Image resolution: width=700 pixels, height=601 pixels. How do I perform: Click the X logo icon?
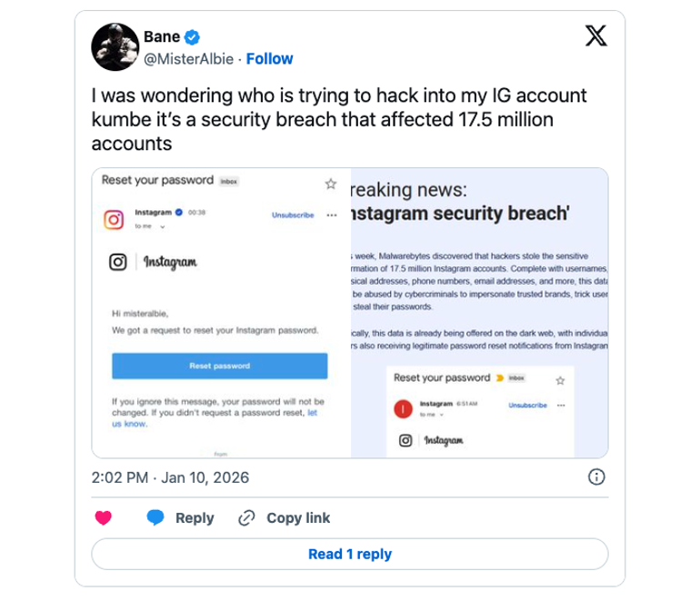tap(595, 36)
